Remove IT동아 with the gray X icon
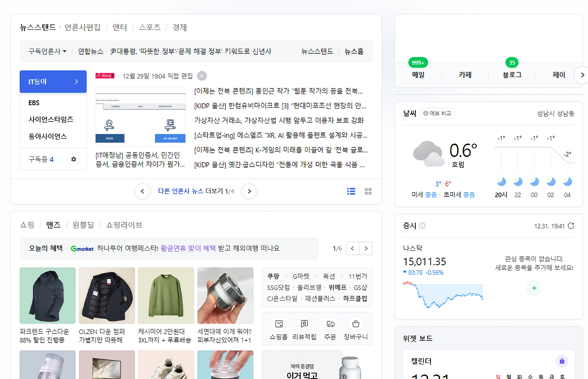Viewport: 588px width, 379px height. [202, 76]
